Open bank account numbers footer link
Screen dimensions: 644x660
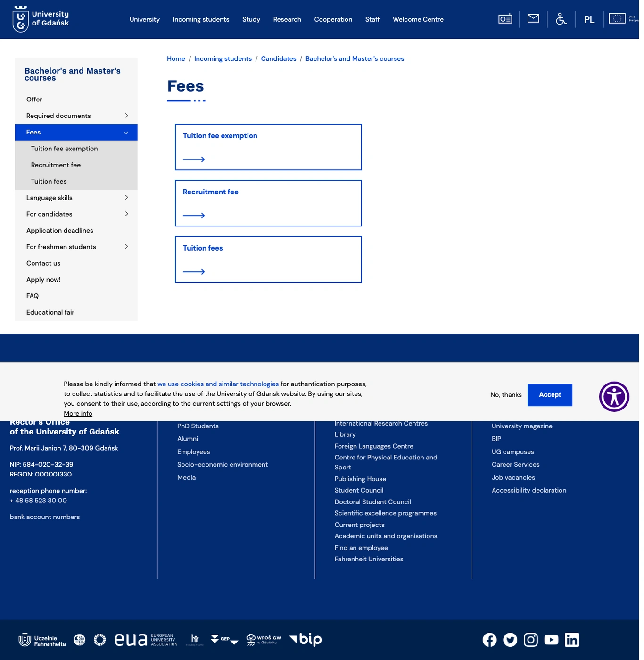(45, 517)
